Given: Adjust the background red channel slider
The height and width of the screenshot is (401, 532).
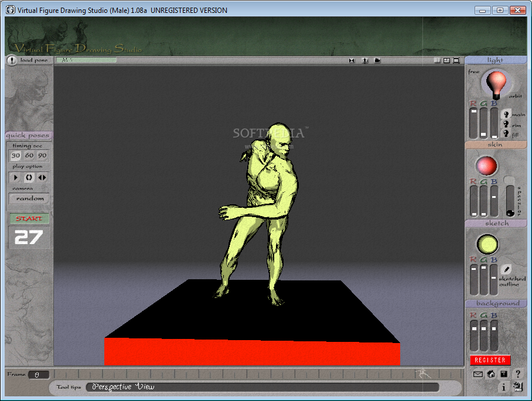Looking at the screenshot, I should (x=474, y=335).
